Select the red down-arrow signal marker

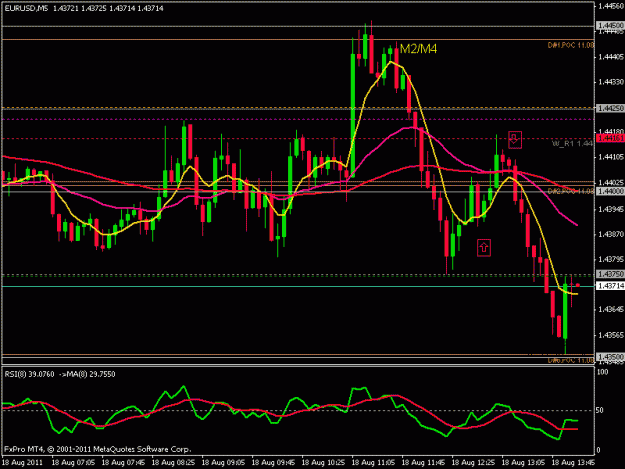coord(515,139)
